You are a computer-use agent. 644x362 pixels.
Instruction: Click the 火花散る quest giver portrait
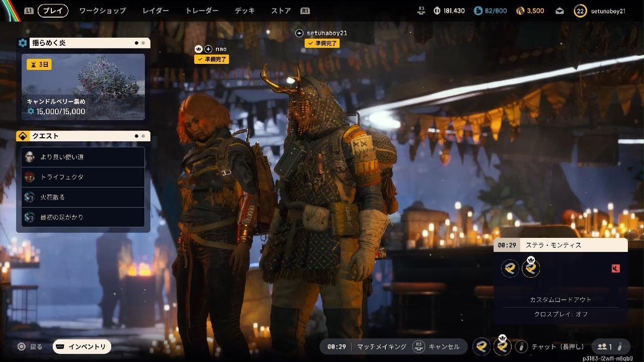(30, 197)
